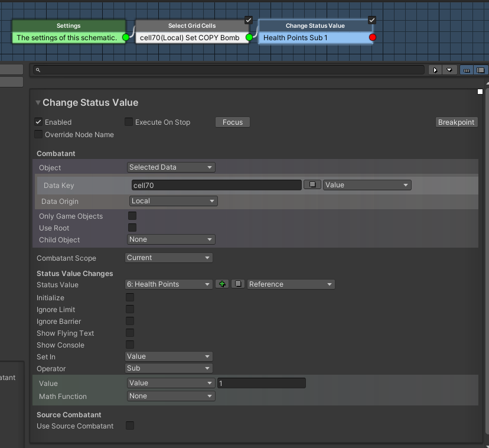Viewport: 489px width, 448px height.
Task: Switch to the list view icon
Action: click(x=481, y=70)
